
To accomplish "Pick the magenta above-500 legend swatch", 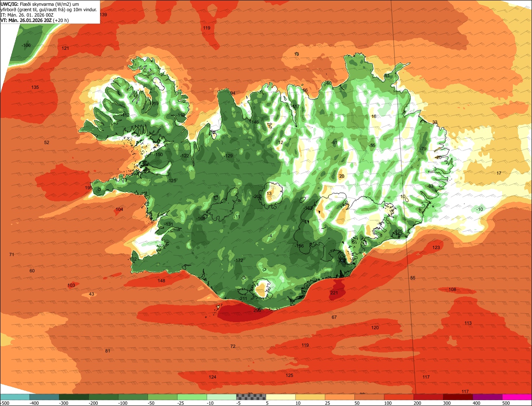I will click(x=517, y=397).
